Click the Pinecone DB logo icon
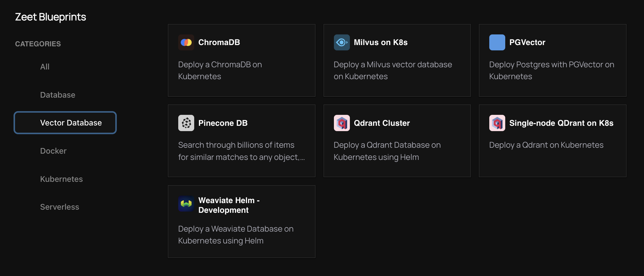Screen dimensions: 644x276 pos(186,123)
